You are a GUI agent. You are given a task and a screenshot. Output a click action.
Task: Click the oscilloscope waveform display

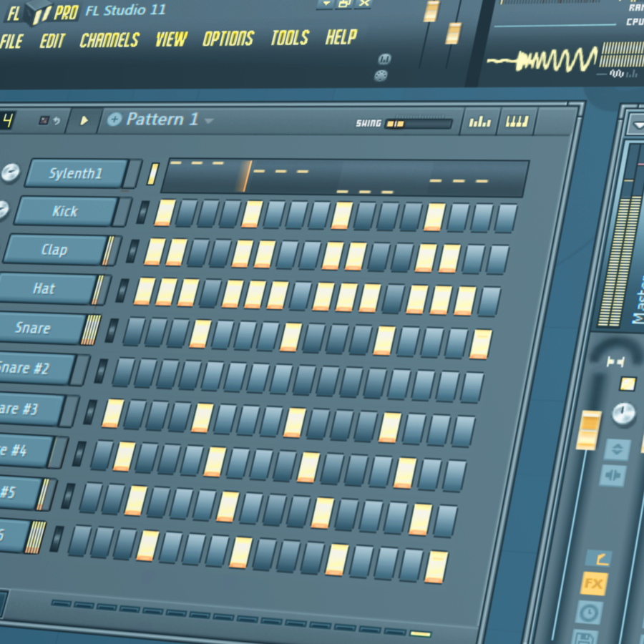point(542,60)
